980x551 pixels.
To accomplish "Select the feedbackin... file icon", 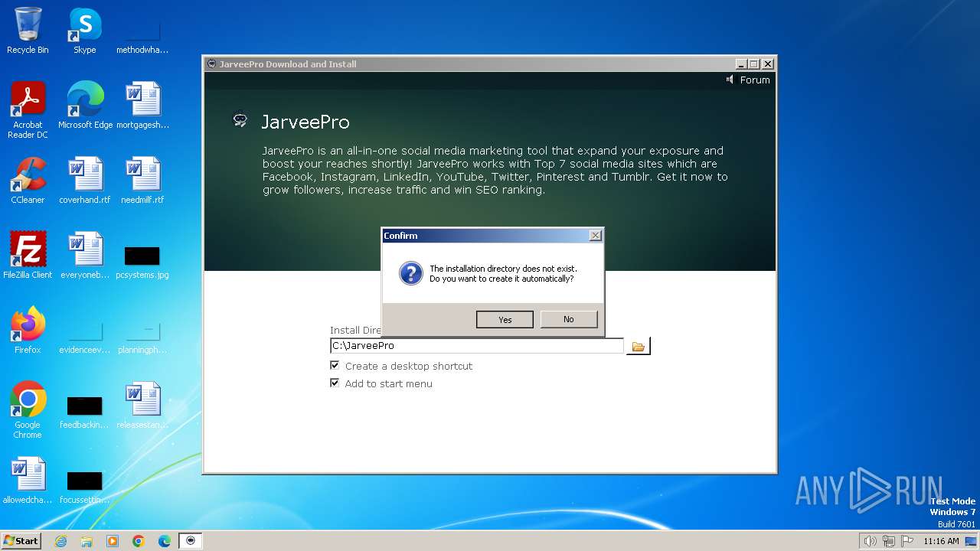I will click(85, 412).
